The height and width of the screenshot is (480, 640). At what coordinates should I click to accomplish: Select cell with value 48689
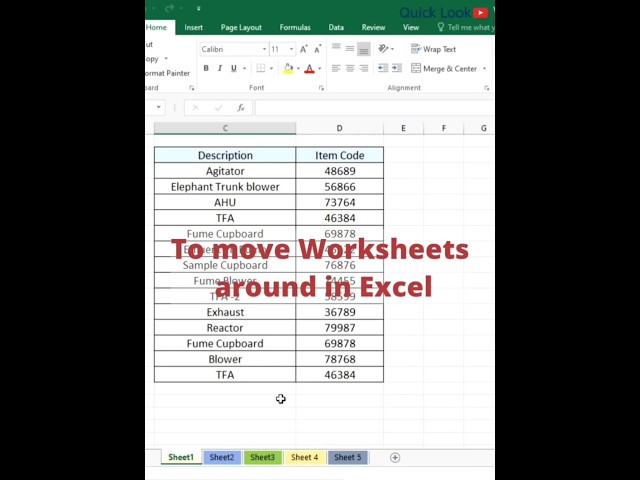340,171
